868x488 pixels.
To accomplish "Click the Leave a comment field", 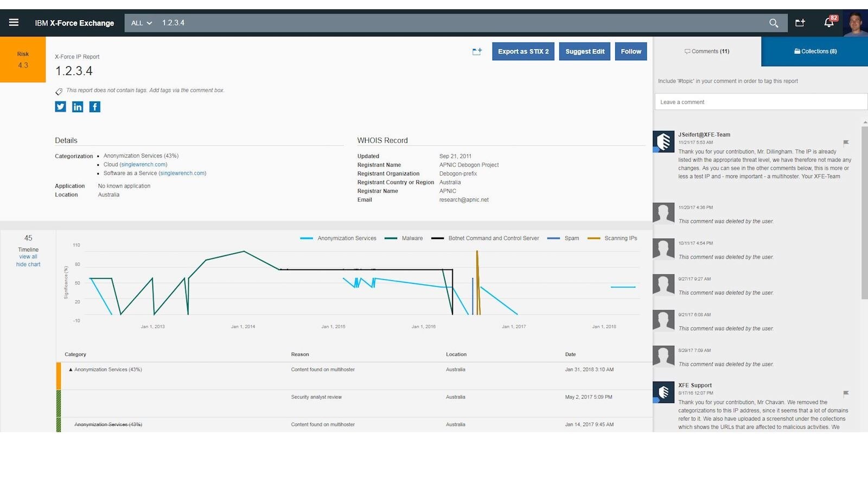I will click(761, 102).
